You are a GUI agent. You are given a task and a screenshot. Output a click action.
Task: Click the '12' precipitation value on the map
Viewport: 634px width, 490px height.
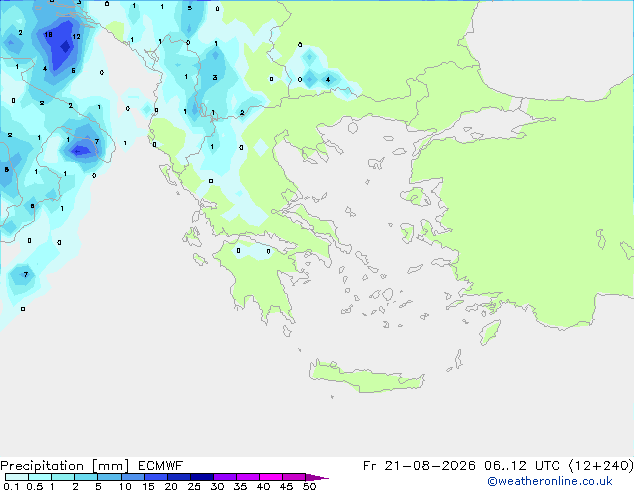point(76,36)
